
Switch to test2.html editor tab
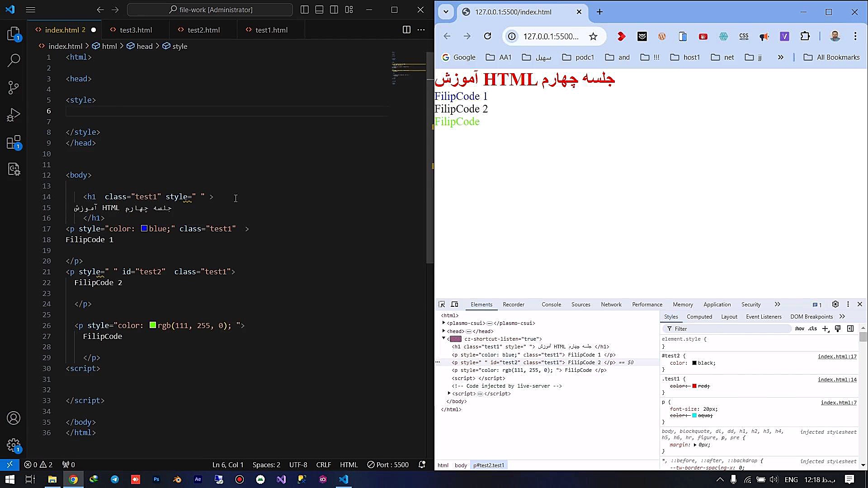[203, 30]
